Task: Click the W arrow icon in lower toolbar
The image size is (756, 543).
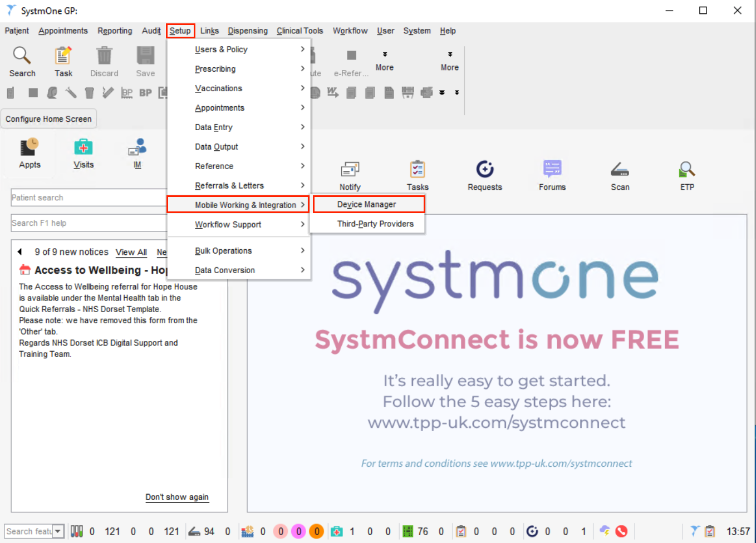Action: (332, 92)
